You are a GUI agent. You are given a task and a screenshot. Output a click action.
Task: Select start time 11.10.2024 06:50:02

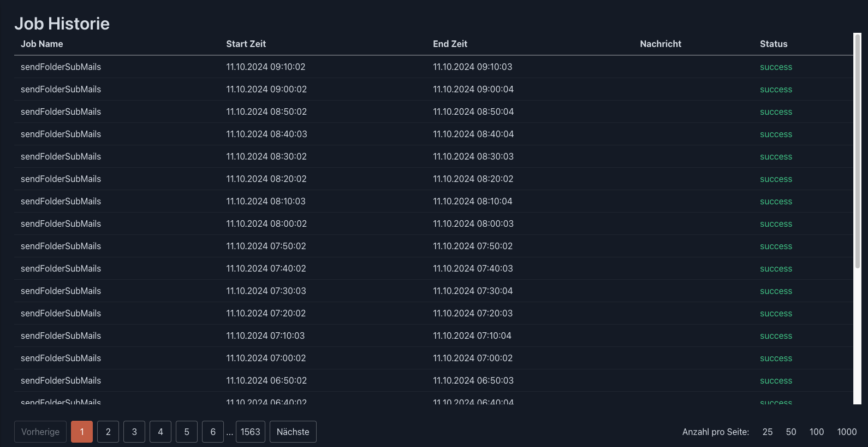(266, 380)
